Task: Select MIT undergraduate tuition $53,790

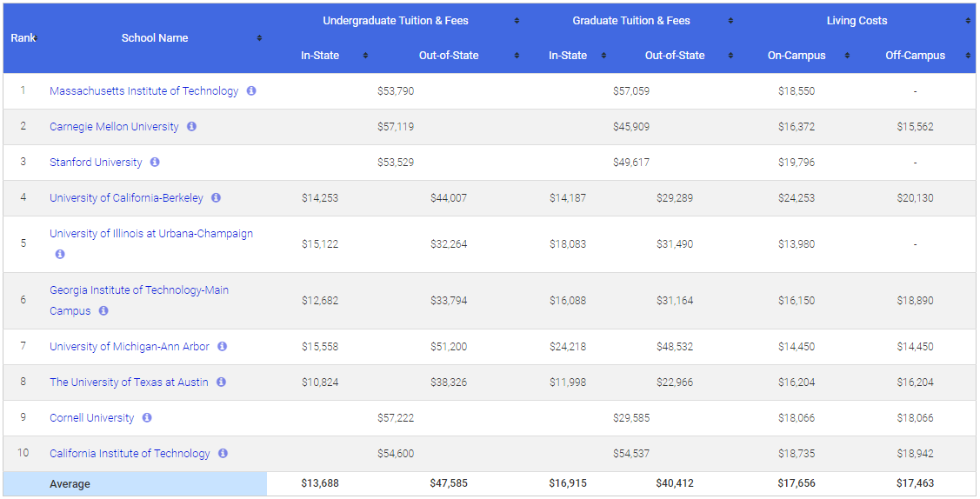Action: [396, 91]
